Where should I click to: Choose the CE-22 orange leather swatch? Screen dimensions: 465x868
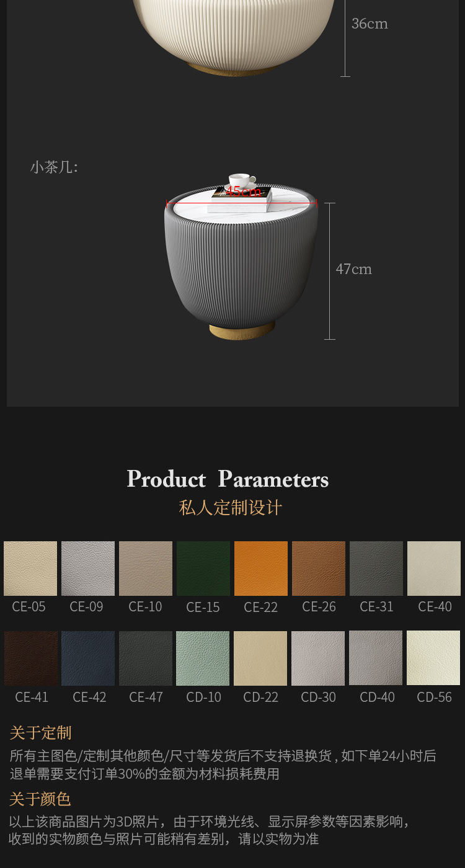(x=261, y=569)
